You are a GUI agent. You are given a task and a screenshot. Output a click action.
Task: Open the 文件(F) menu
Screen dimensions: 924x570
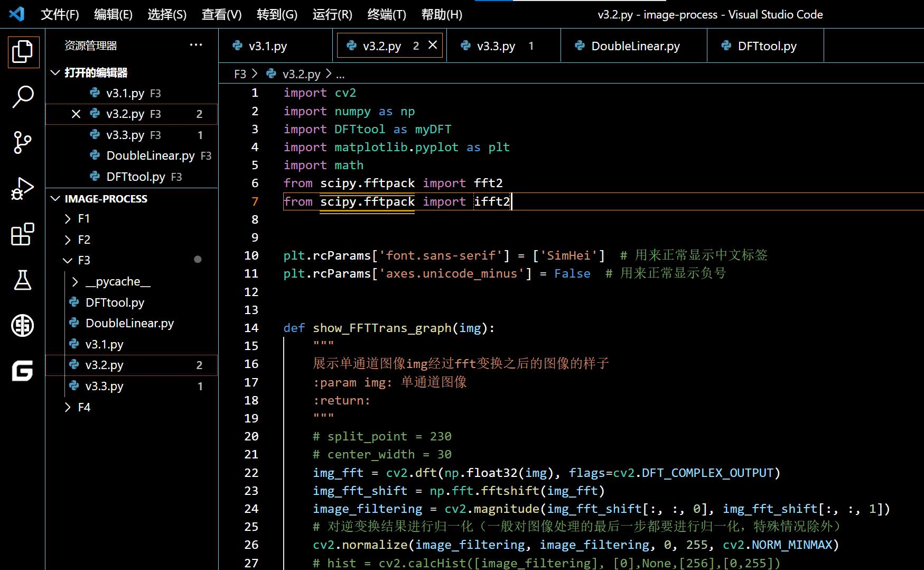pos(60,14)
